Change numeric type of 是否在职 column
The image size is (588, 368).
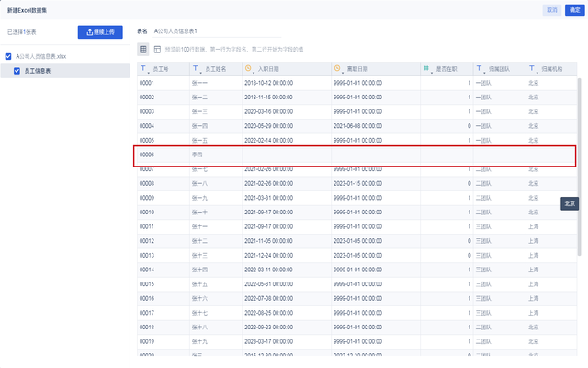tap(426, 69)
